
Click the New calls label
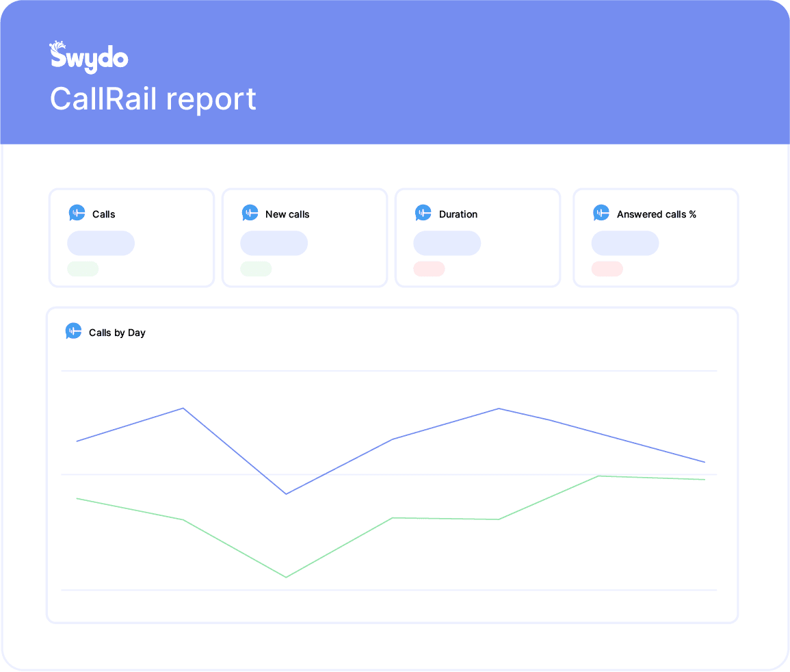(287, 214)
